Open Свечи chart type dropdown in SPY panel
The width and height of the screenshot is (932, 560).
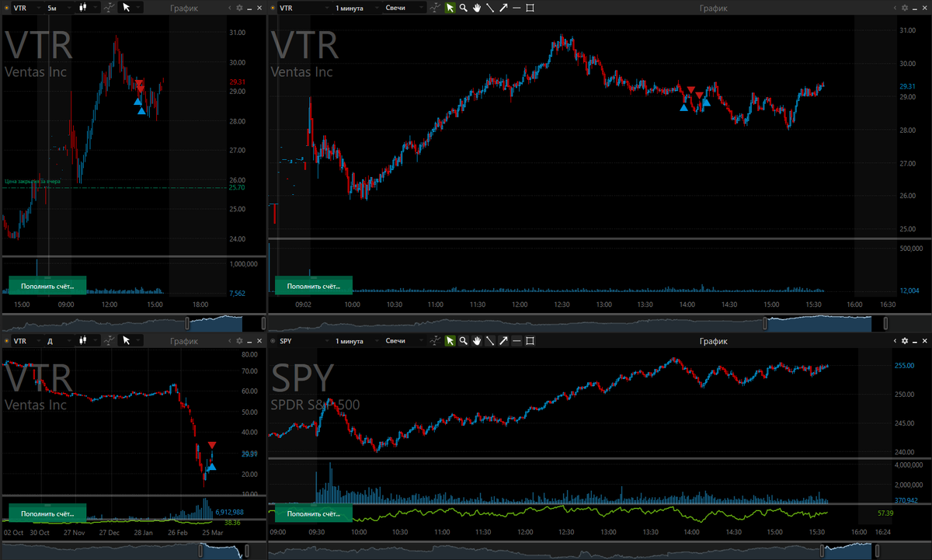pos(405,340)
